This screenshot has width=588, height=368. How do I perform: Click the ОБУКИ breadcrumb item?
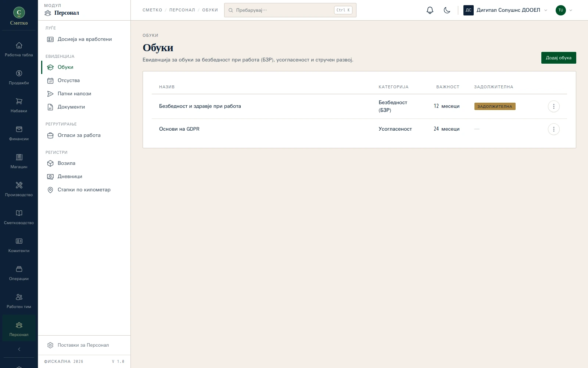[x=210, y=10]
